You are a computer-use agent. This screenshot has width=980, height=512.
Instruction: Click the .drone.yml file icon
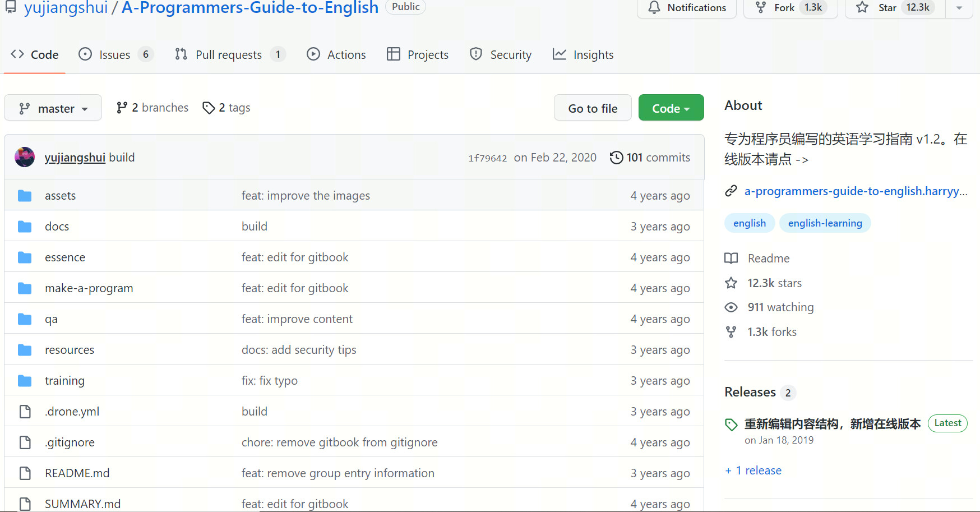[x=25, y=412]
